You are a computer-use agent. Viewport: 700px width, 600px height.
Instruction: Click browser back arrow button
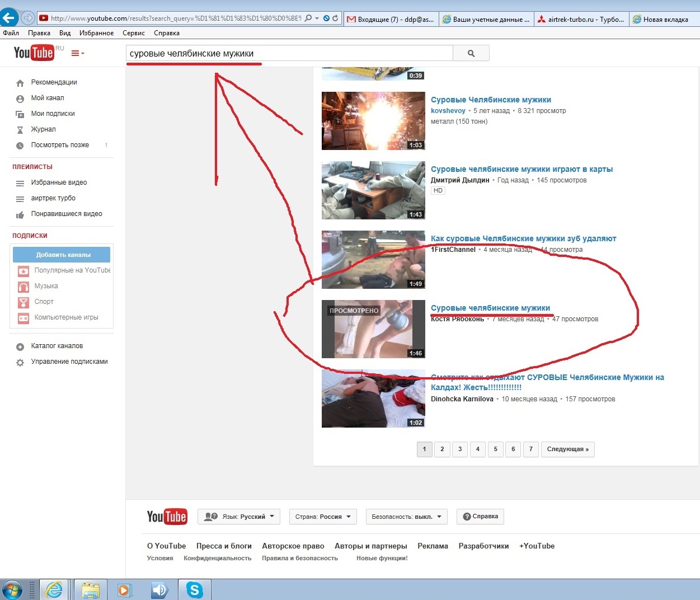click(10, 18)
